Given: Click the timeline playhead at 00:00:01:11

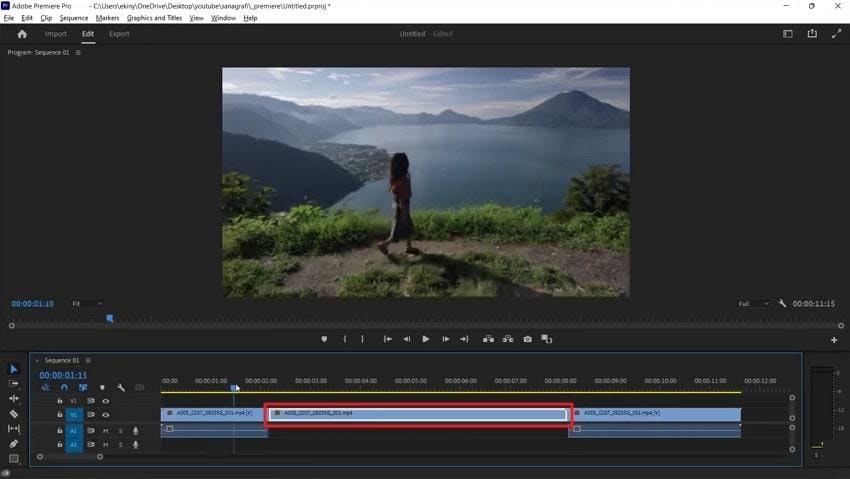Looking at the screenshot, I should pyautogui.click(x=234, y=388).
